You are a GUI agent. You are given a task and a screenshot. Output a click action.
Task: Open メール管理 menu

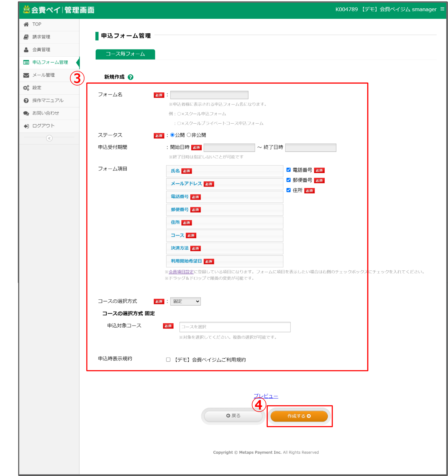point(49,75)
